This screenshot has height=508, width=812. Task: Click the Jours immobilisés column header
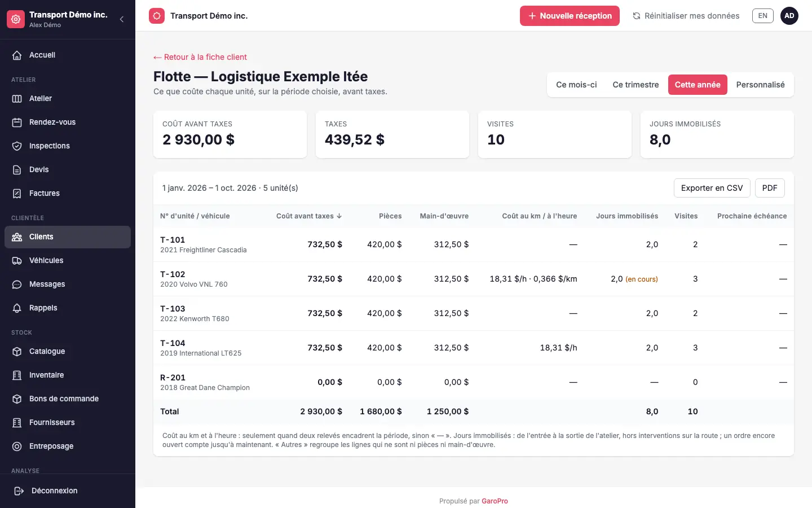pyautogui.click(x=627, y=216)
